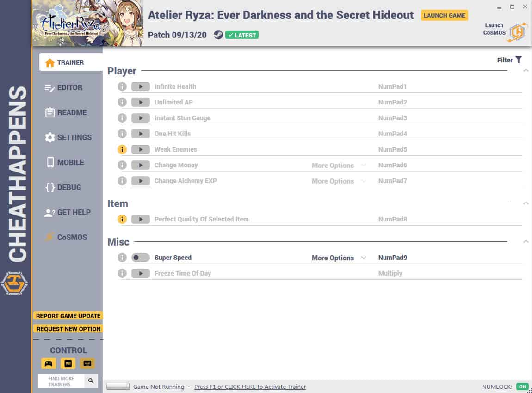Open yellow info icon for Weak Enemies
This screenshot has width=532, height=393.
122,149
